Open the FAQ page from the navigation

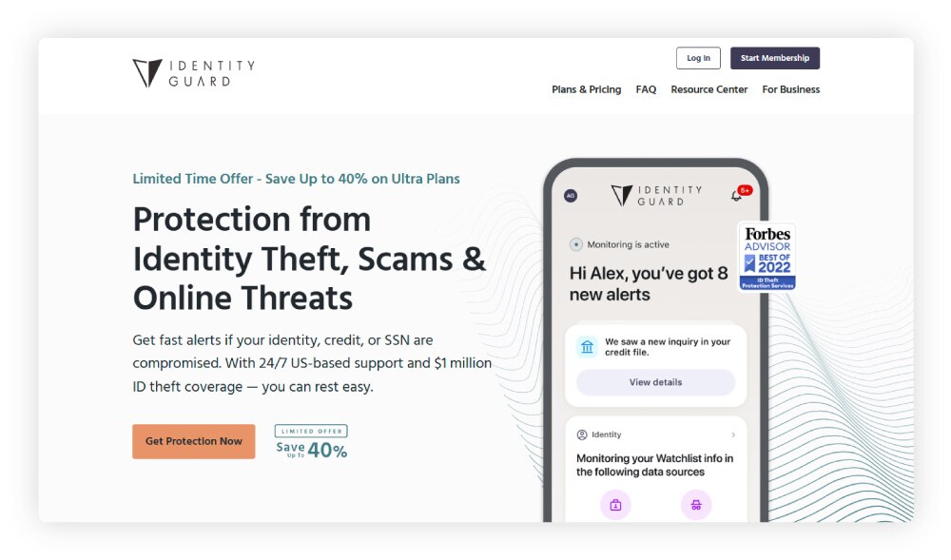[646, 89]
